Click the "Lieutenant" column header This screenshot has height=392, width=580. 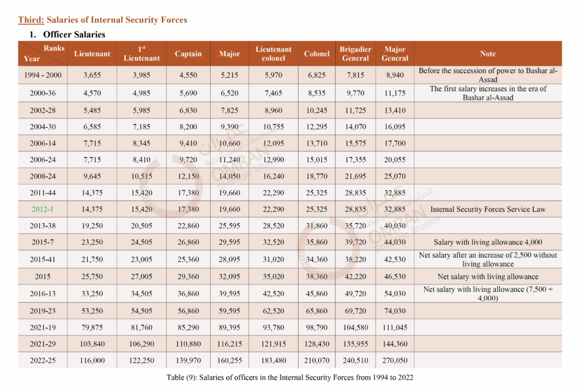[x=92, y=54]
